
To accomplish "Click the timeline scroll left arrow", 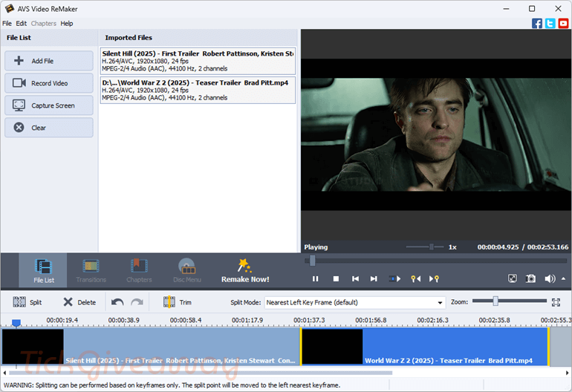I will [4, 373].
